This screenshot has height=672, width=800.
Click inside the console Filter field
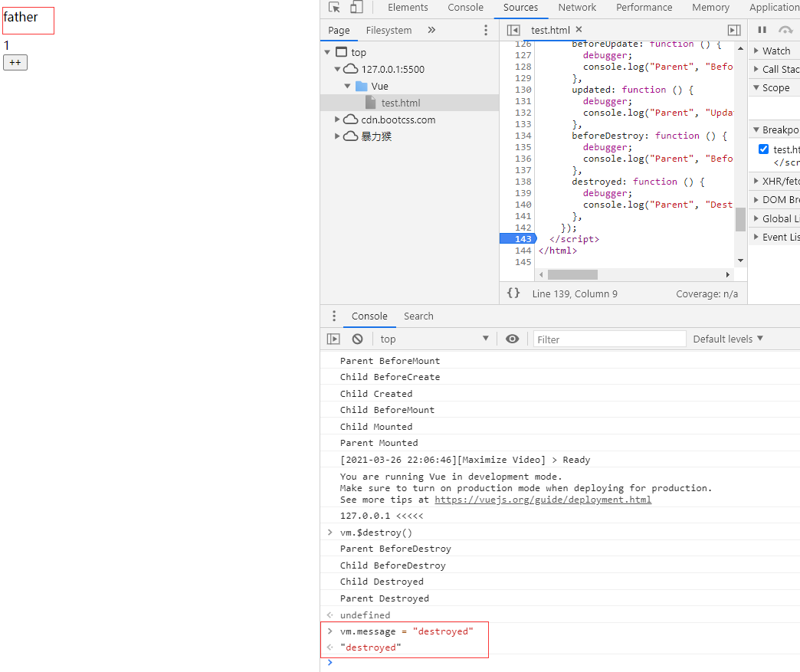click(x=609, y=339)
